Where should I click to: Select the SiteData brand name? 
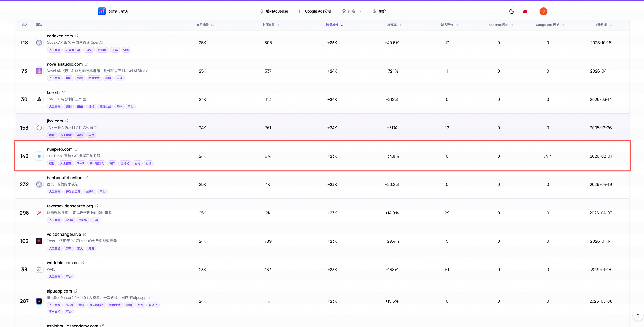point(118,11)
